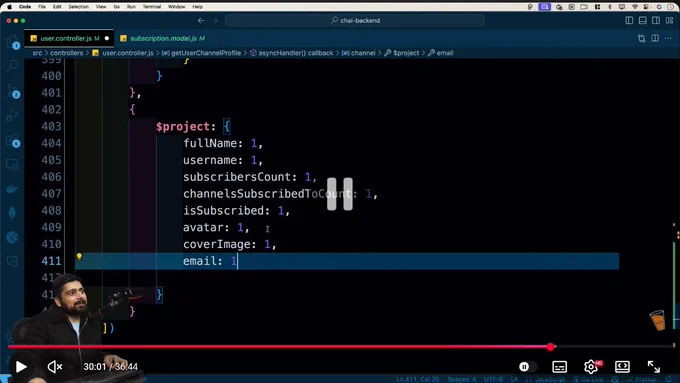The width and height of the screenshot is (680, 383).
Task: Open Run and Debug view
Action: (x=13, y=115)
